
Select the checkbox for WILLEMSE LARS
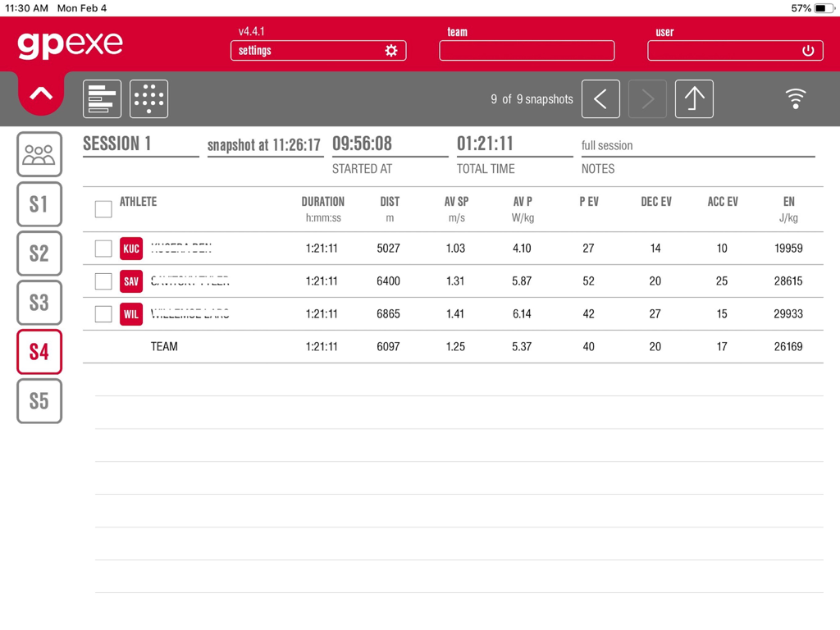(x=103, y=314)
